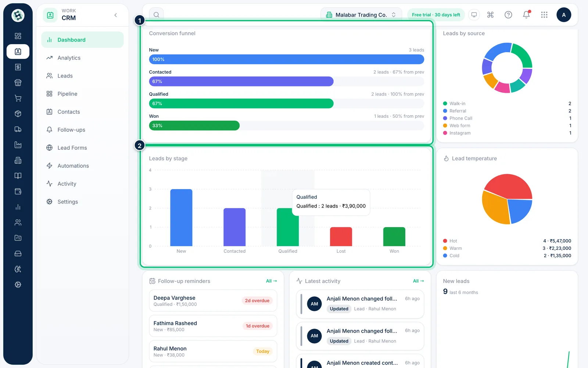Open the Malabar Trading Co. company switcher
The width and height of the screenshot is (588, 368).
[361, 15]
